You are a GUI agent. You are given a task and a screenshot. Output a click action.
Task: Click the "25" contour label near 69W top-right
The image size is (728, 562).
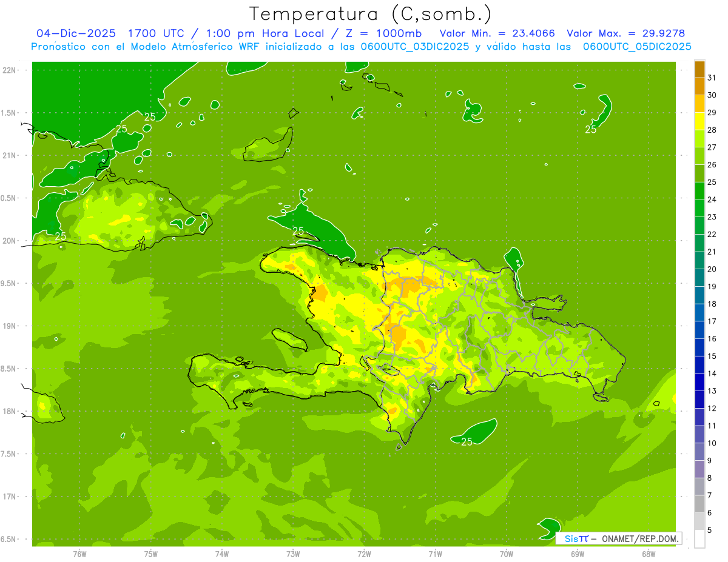590,129
